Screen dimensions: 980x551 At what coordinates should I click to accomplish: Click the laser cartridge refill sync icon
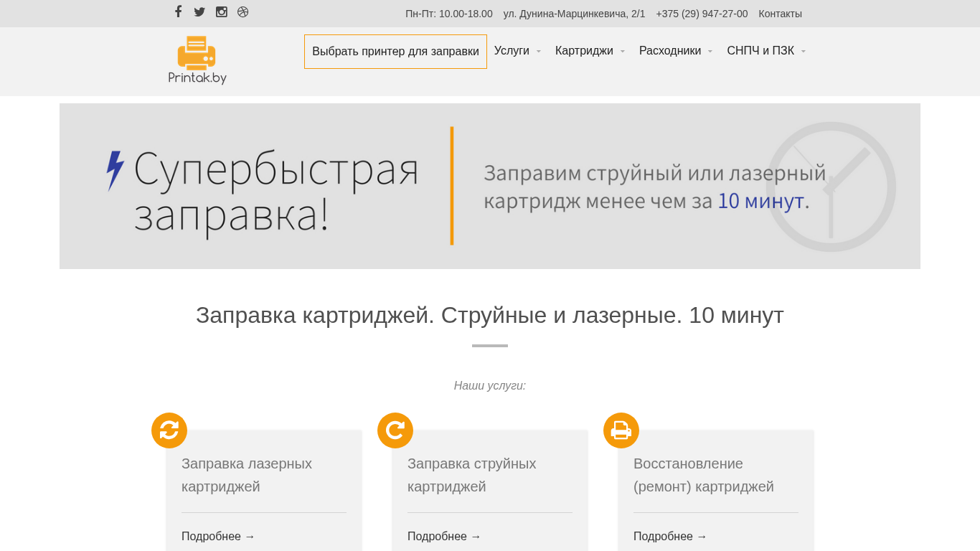(169, 430)
